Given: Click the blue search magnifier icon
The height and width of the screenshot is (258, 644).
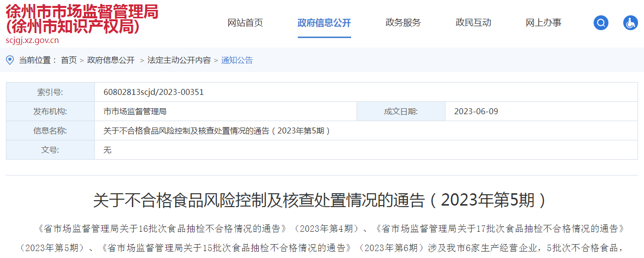Looking at the screenshot, I should [601, 23].
